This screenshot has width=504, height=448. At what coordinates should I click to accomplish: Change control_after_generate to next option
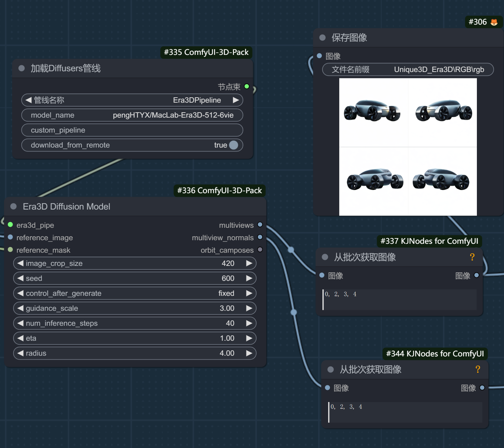[249, 293]
